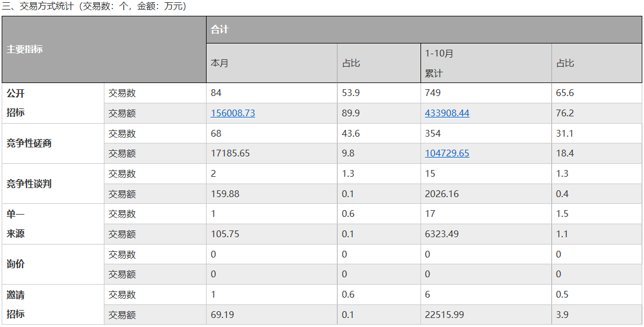Select the 合计 header cell
Viewport: 644px width, 327px height.
pos(424,29)
